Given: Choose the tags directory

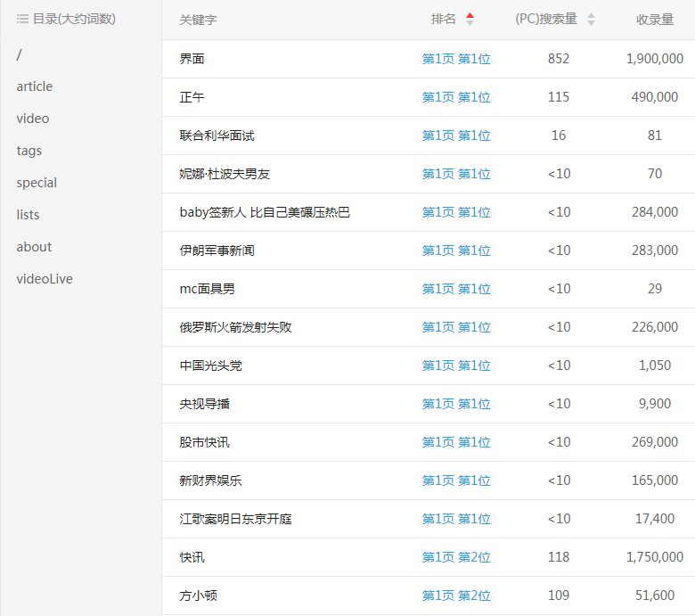Looking at the screenshot, I should [x=29, y=151].
